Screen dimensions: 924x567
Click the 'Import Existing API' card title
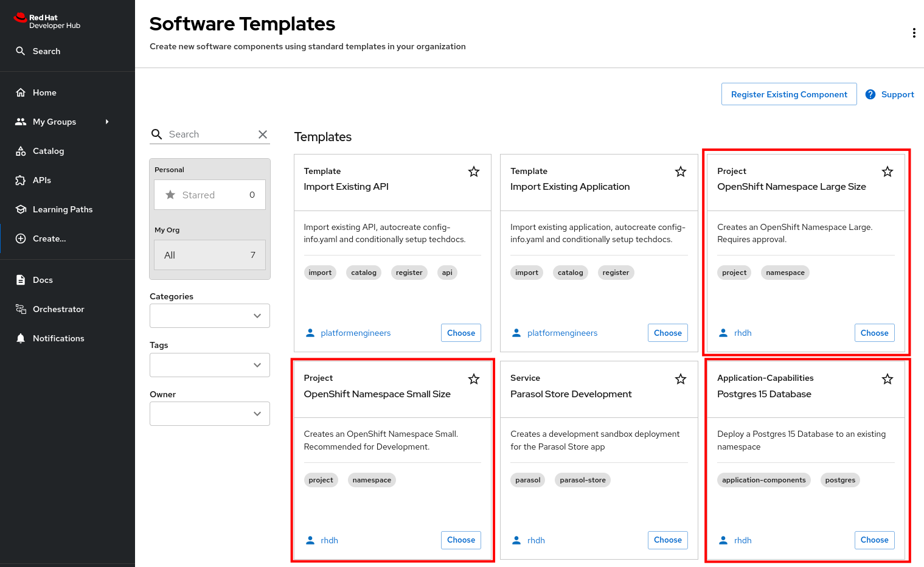tap(346, 187)
